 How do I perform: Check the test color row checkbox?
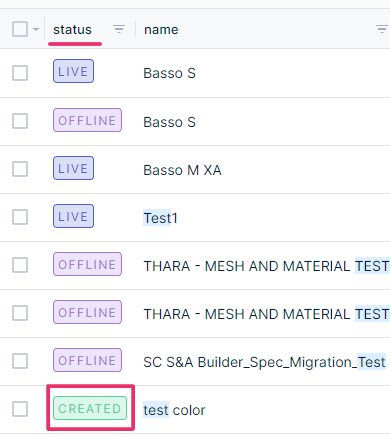click(x=20, y=409)
